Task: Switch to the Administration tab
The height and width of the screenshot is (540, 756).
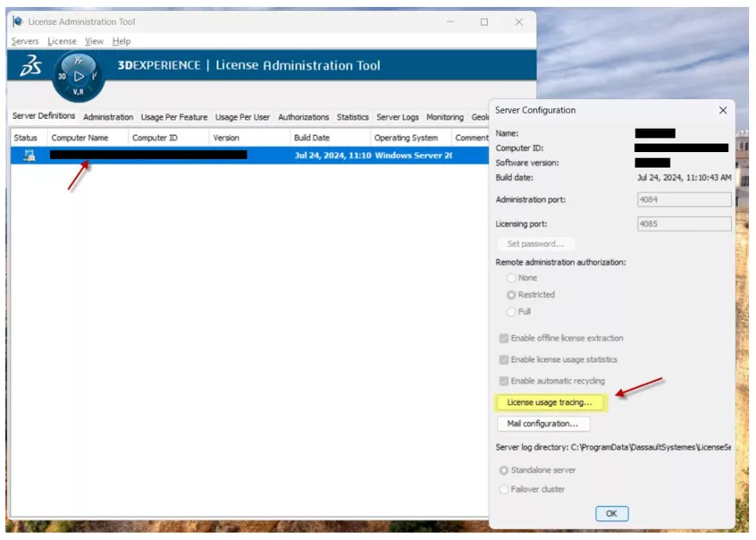Action: click(x=108, y=117)
